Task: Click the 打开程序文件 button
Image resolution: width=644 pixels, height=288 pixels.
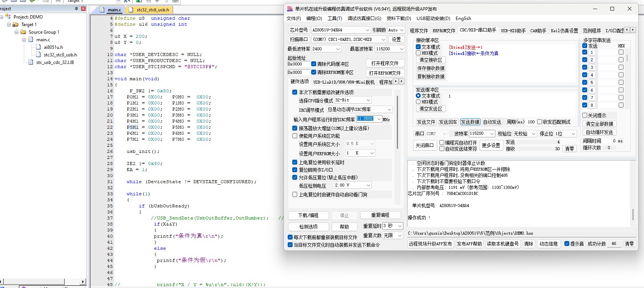Action: (x=385, y=63)
